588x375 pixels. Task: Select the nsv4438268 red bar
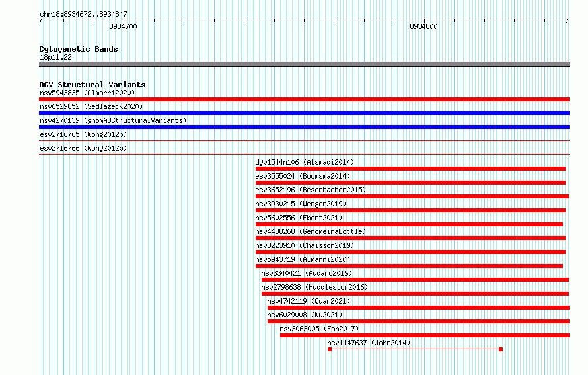410,238
